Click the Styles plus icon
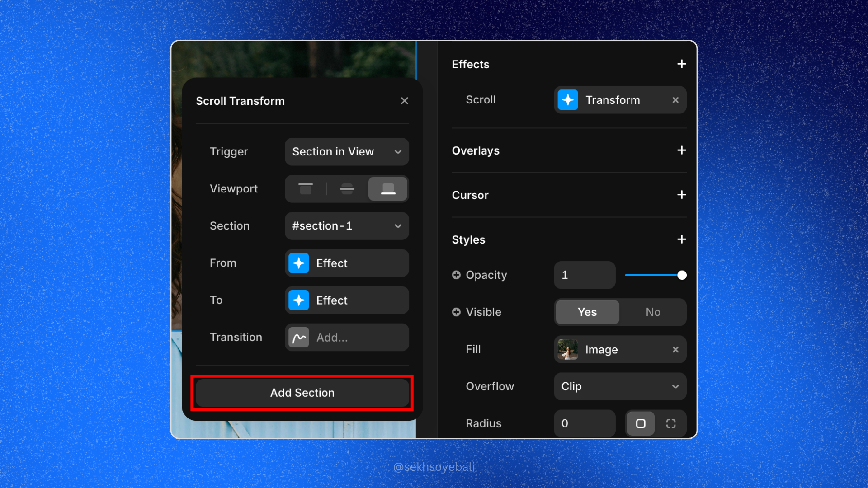Image resolution: width=868 pixels, height=488 pixels. tap(681, 239)
